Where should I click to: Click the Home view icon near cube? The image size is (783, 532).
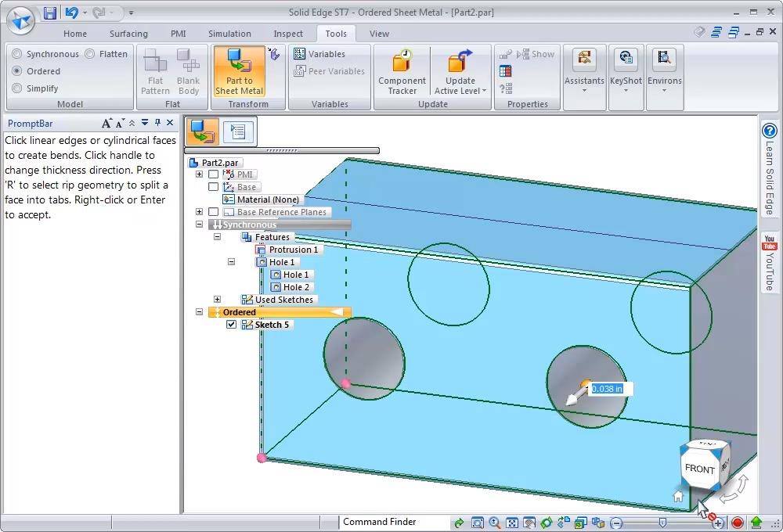677,496
